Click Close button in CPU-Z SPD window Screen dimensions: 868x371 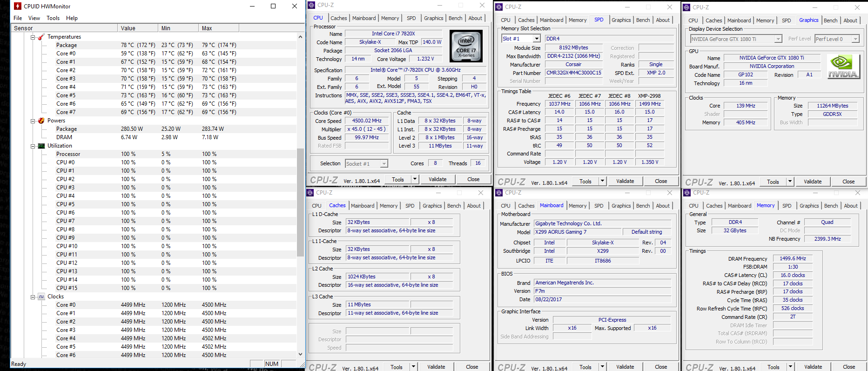point(661,181)
